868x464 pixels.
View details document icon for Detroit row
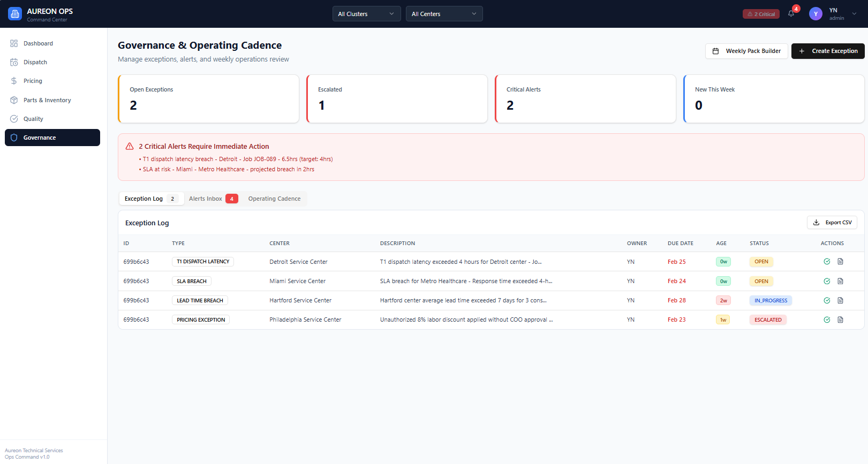[x=840, y=262]
